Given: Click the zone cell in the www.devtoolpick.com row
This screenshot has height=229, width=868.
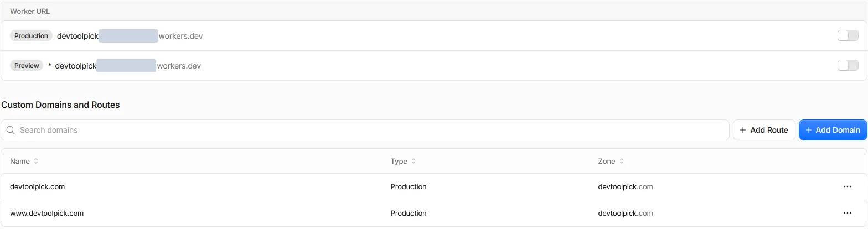Looking at the screenshot, I should click(x=626, y=214).
